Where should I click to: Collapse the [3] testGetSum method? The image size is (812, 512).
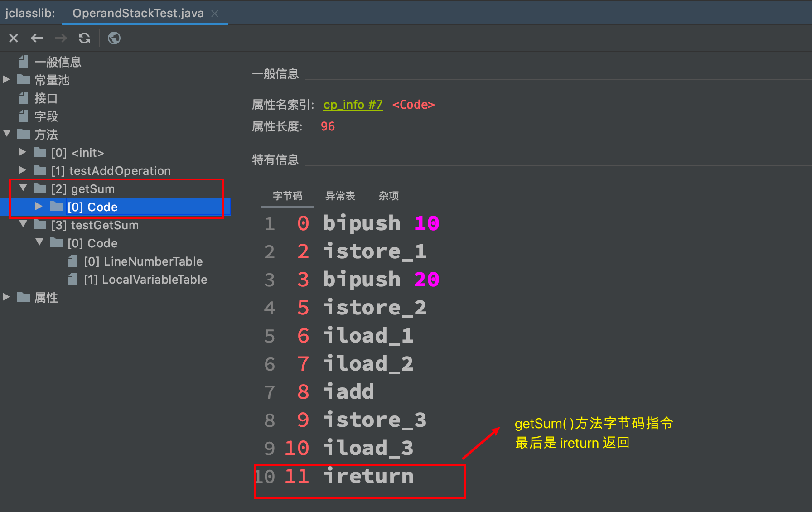click(x=23, y=224)
